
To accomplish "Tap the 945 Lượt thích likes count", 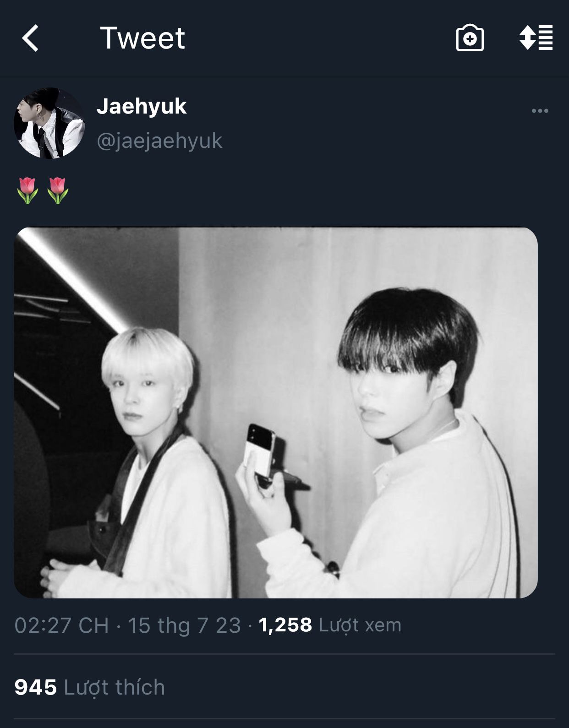I will 89,687.
